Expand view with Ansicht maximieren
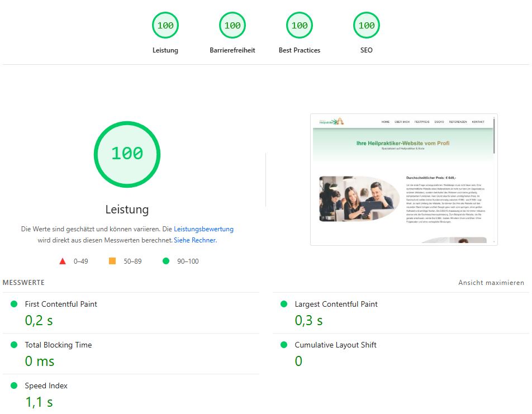Viewport: 532px width, 414px height. click(x=491, y=283)
